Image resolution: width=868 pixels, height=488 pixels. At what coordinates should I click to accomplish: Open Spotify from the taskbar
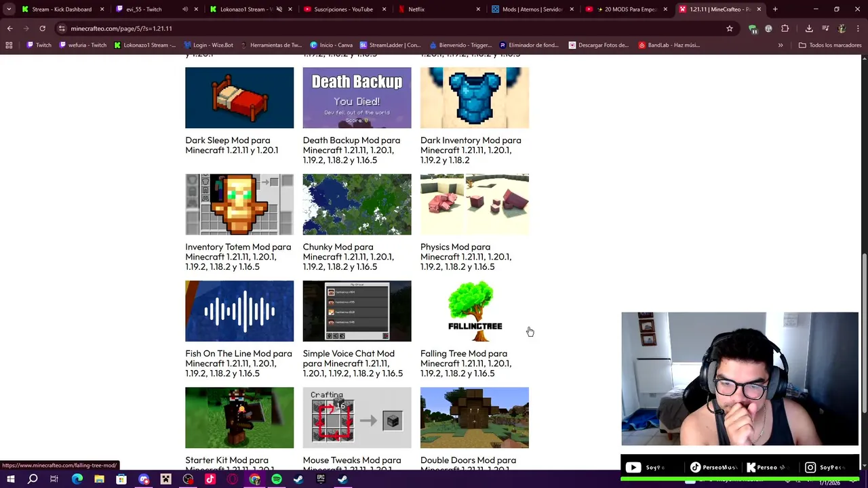(x=277, y=479)
